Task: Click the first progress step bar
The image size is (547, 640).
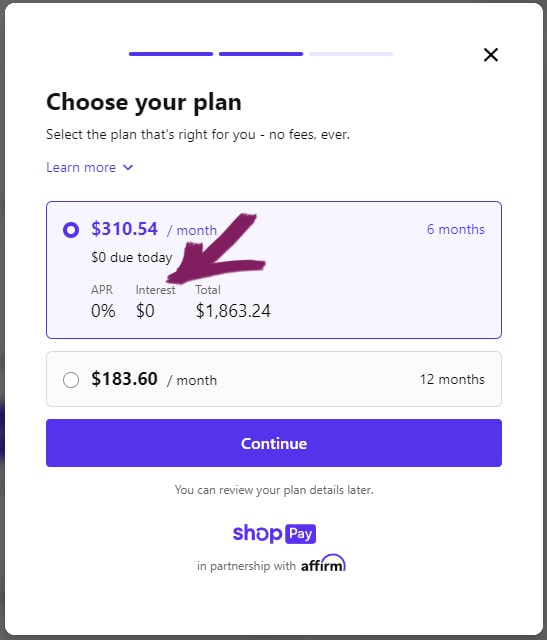Action: pyautogui.click(x=171, y=54)
